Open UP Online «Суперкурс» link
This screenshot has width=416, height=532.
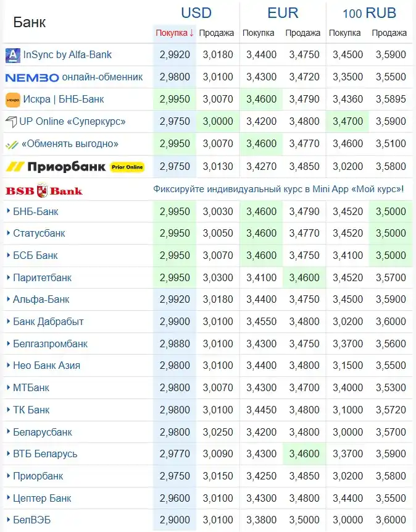coord(73,122)
